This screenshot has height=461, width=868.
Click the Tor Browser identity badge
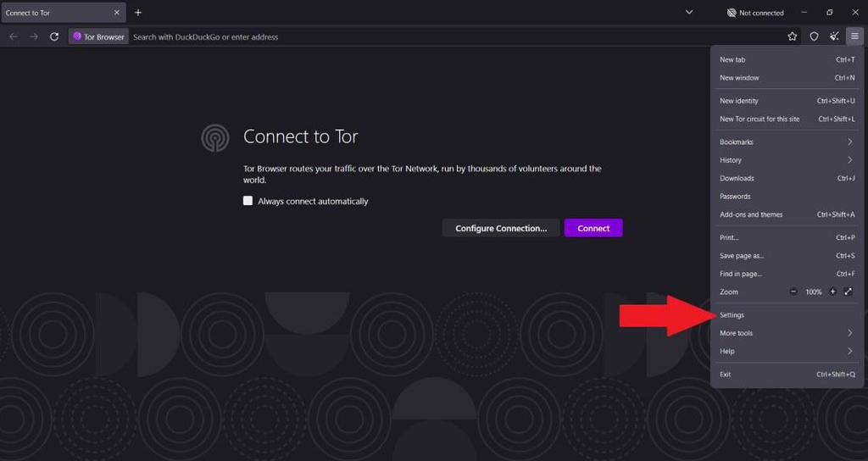point(98,36)
